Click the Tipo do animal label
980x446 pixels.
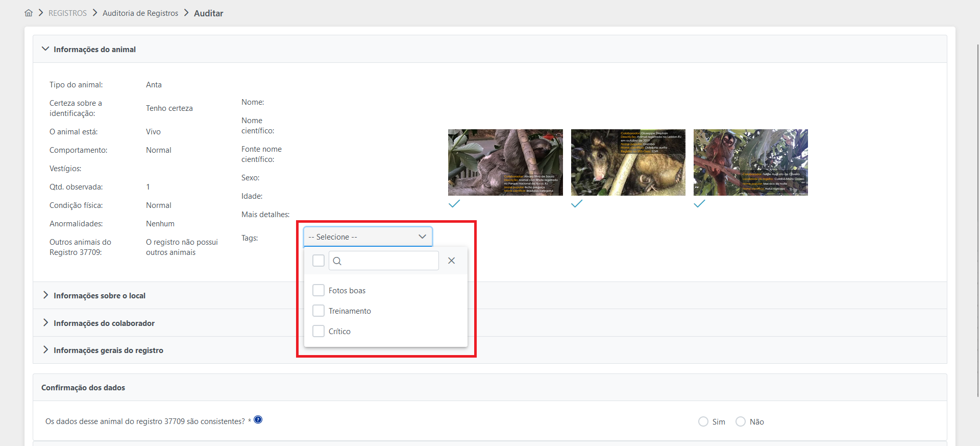[x=76, y=85]
